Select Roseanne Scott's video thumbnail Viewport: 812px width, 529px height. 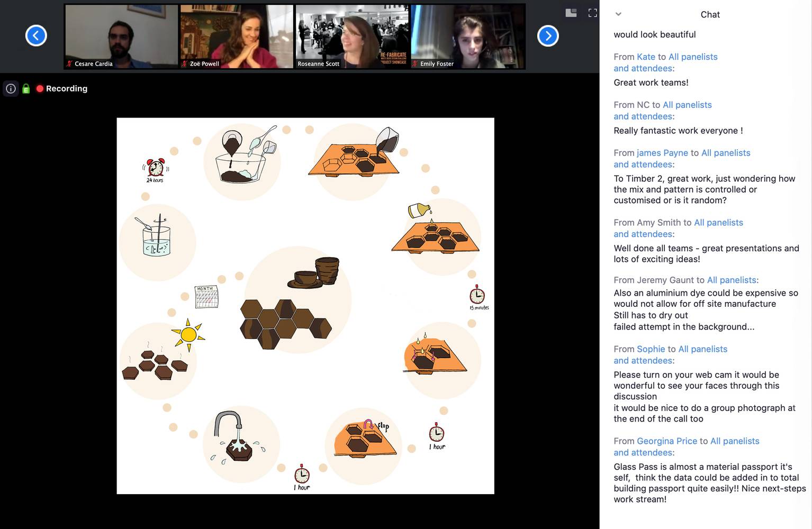352,36
